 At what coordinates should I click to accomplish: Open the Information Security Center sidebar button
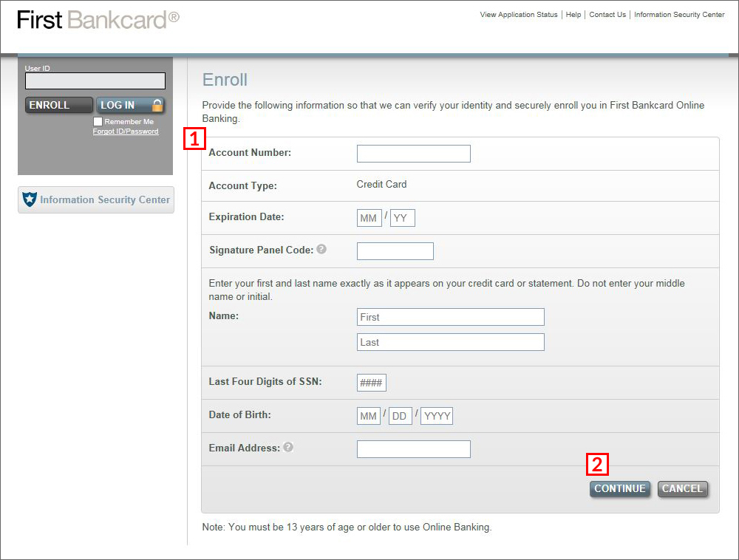96,199
